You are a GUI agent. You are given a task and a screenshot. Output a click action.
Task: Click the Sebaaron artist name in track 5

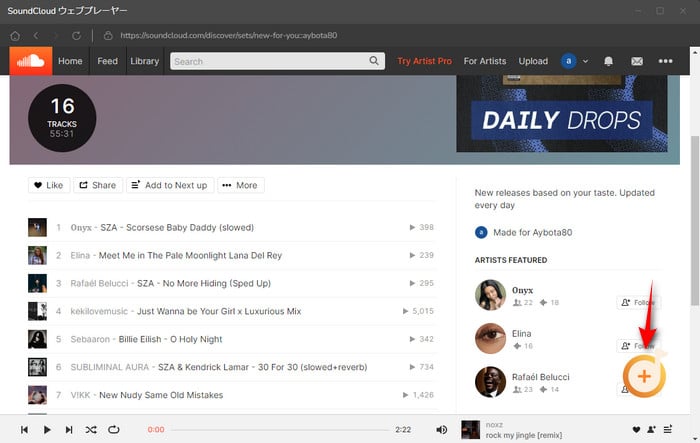90,339
